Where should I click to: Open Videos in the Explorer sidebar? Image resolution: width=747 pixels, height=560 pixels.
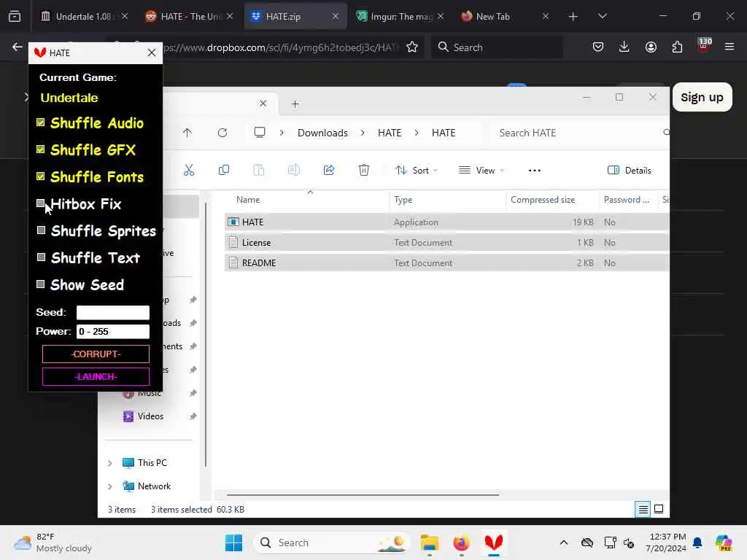click(x=150, y=416)
